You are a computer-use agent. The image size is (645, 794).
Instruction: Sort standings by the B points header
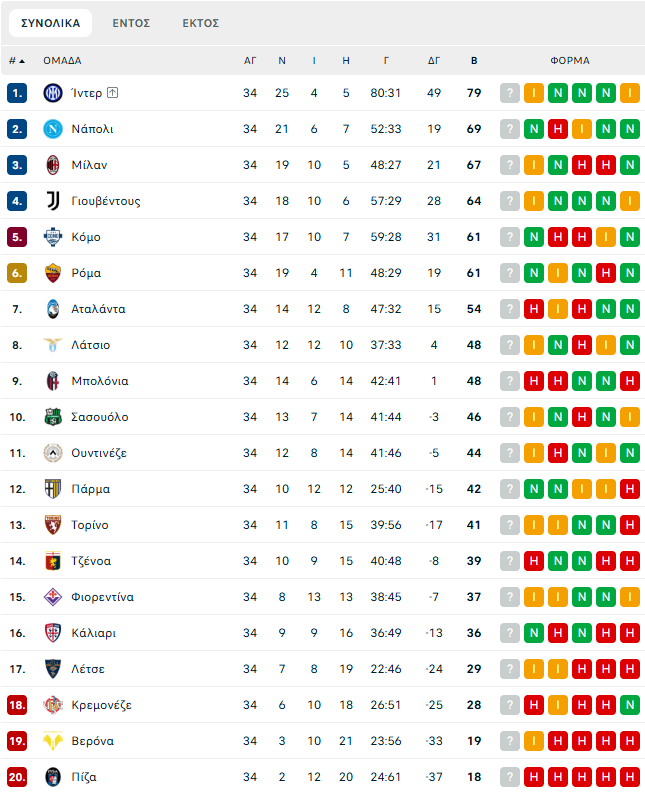tap(474, 60)
